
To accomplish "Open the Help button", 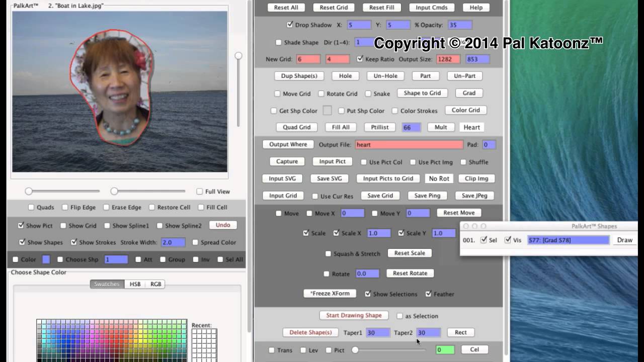I will [476, 8].
